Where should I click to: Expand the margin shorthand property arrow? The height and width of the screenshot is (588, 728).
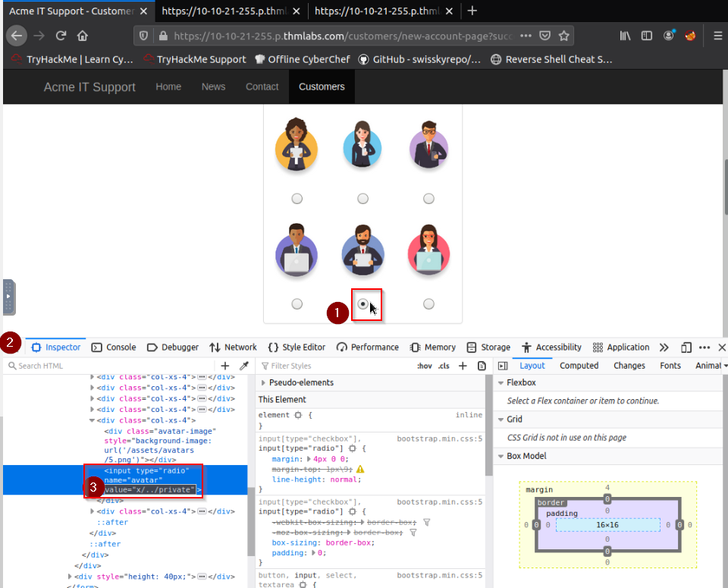click(x=309, y=459)
